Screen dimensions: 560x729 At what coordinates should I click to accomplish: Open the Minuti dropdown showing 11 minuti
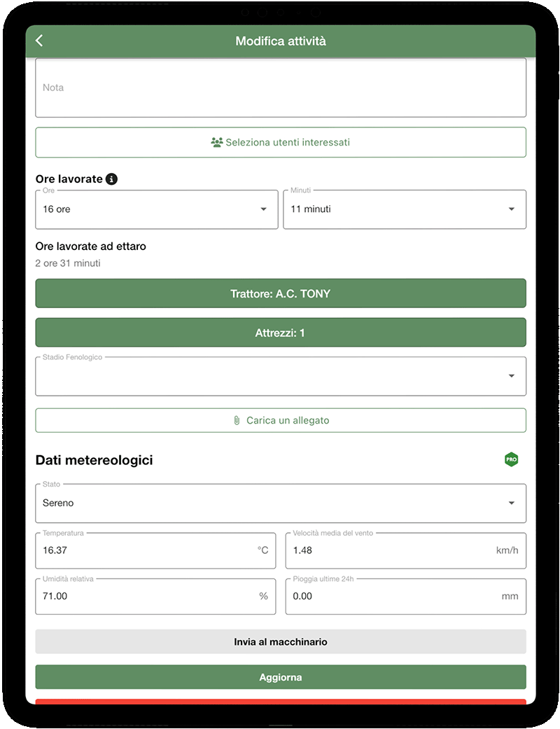coord(405,209)
